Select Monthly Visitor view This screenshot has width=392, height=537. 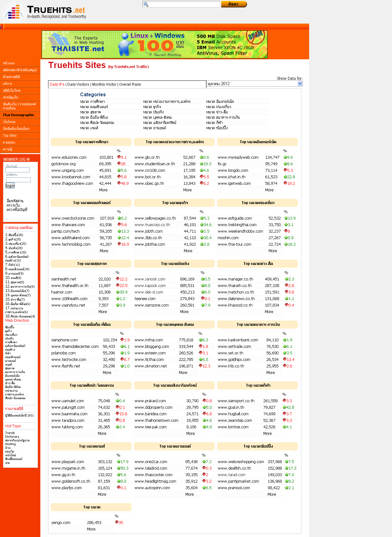click(x=104, y=84)
